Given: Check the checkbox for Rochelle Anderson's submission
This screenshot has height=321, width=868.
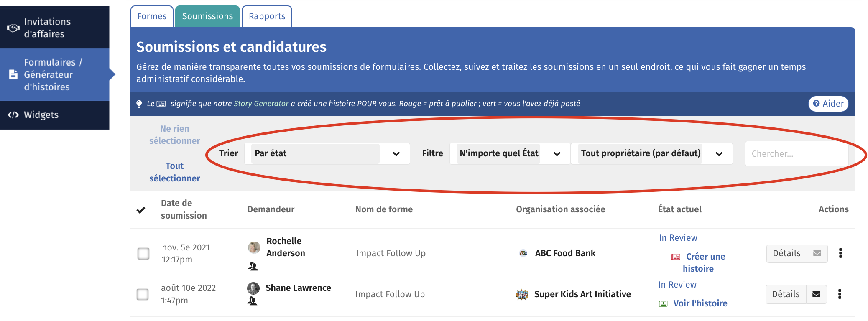Looking at the screenshot, I should tap(143, 253).
